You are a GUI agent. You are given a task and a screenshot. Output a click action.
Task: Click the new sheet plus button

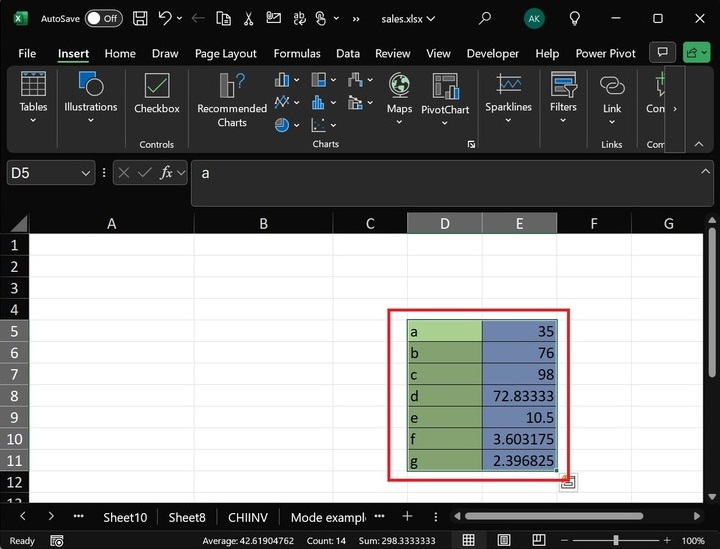click(407, 517)
